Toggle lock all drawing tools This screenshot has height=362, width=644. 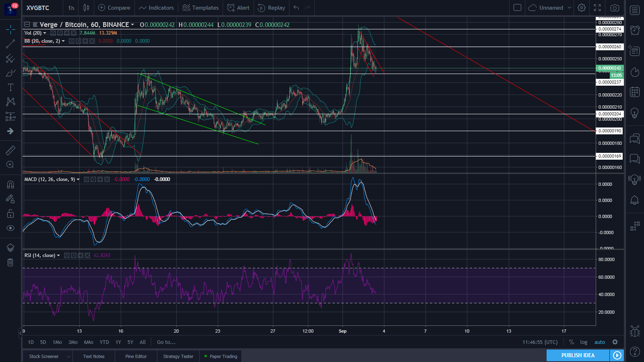pyautogui.click(x=10, y=214)
